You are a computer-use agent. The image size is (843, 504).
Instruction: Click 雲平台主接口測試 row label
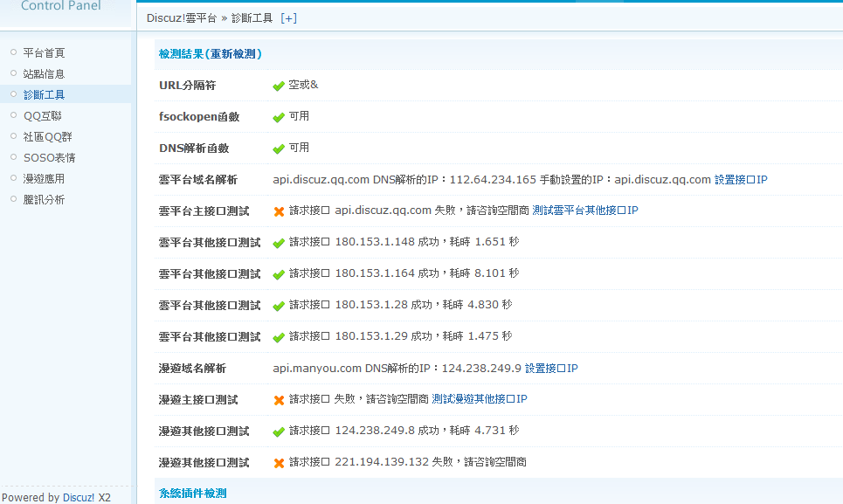click(204, 211)
